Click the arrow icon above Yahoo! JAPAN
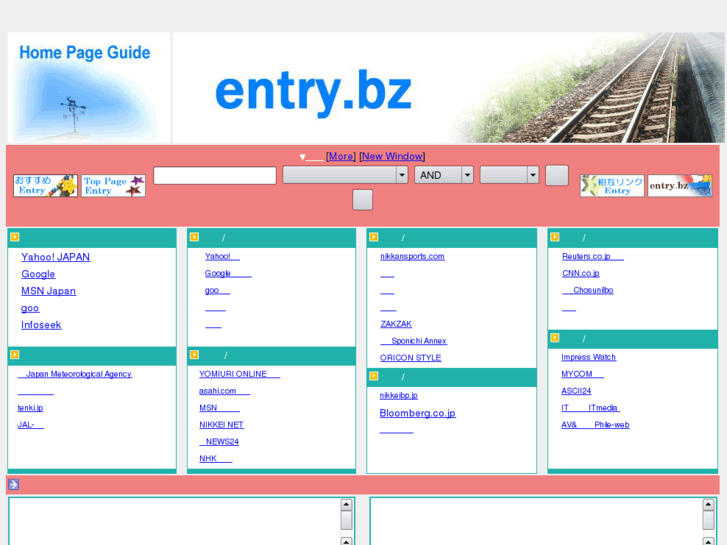This screenshot has width=727, height=545. click(x=15, y=237)
